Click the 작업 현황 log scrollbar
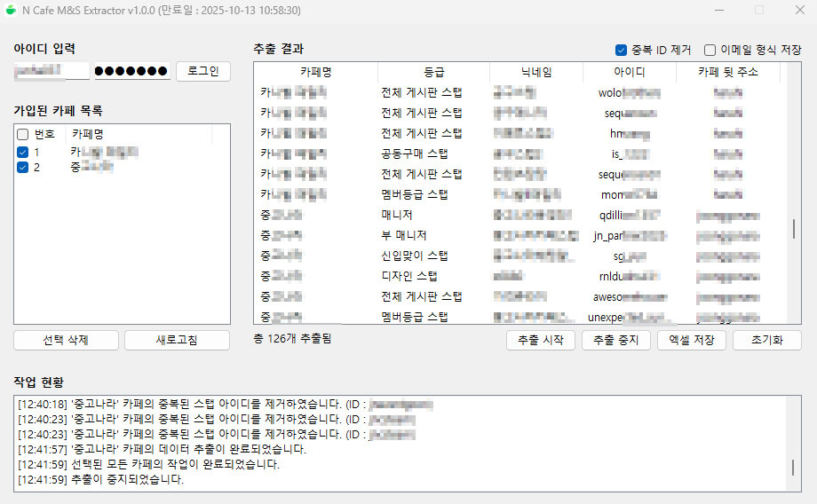817x504 pixels. tap(794, 467)
